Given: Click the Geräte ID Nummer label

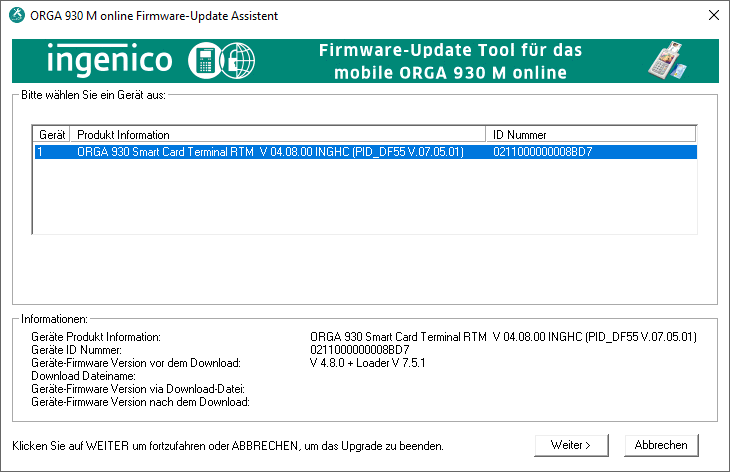Looking at the screenshot, I should click(x=76, y=350).
